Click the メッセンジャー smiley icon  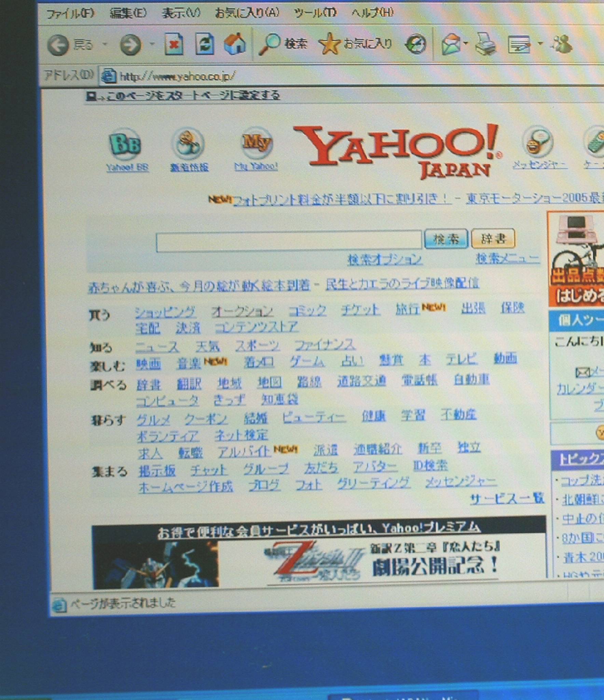pyautogui.click(x=537, y=142)
